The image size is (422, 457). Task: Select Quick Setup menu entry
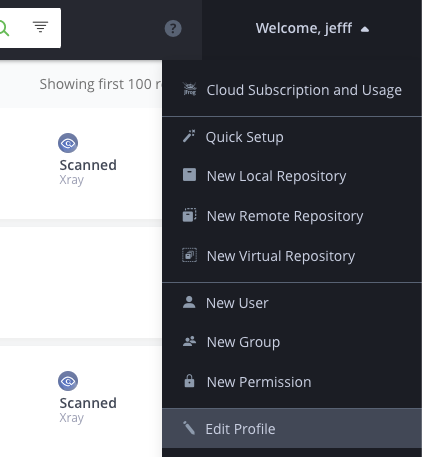point(292,137)
